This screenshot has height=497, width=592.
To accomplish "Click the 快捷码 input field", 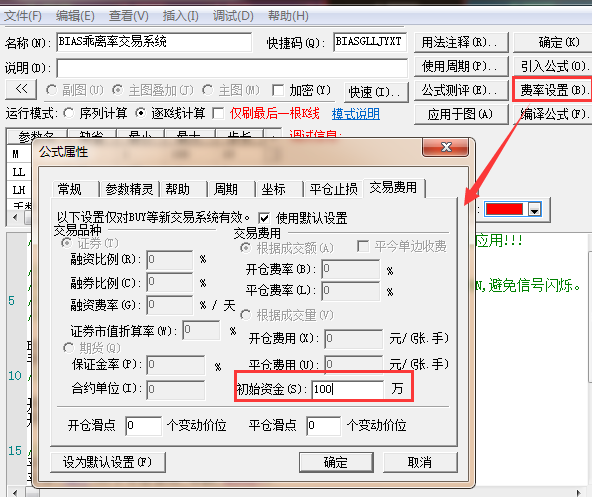I will (x=370, y=42).
